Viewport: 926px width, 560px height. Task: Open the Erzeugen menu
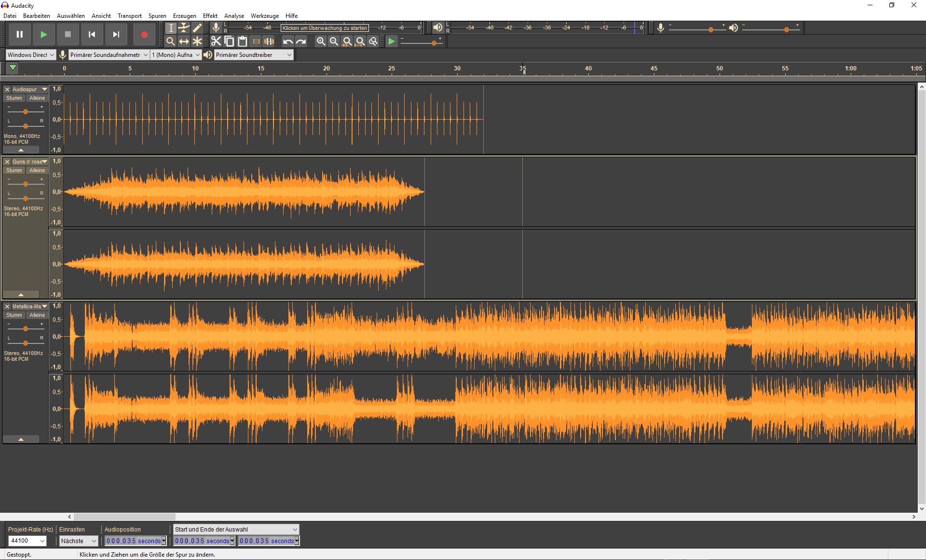click(185, 15)
